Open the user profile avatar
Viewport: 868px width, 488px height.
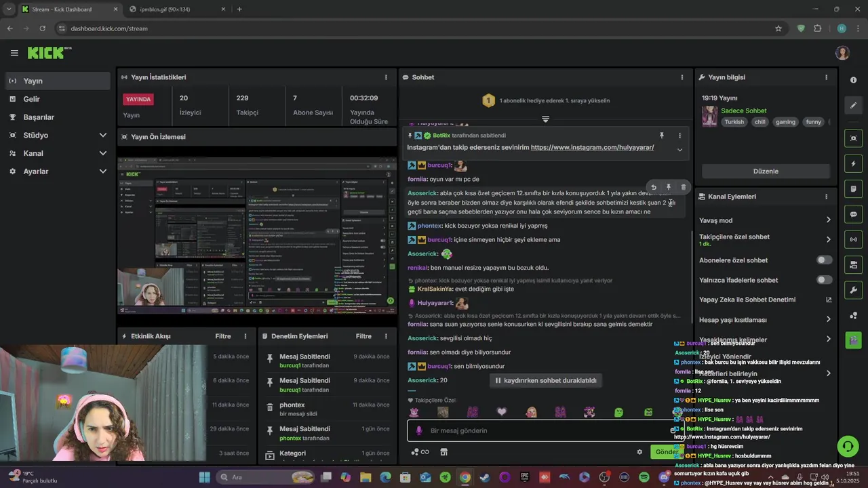pyautogui.click(x=843, y=53)
